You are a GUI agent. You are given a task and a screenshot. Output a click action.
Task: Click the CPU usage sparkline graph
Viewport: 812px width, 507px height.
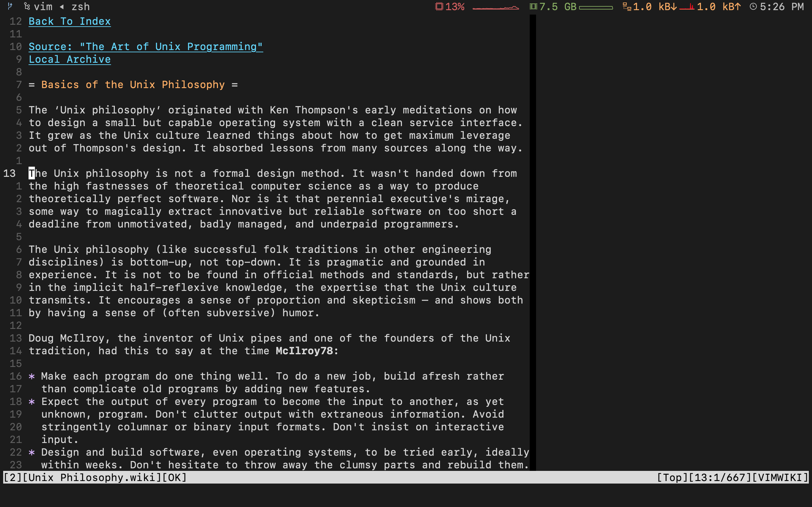click(x=495, y=7)
